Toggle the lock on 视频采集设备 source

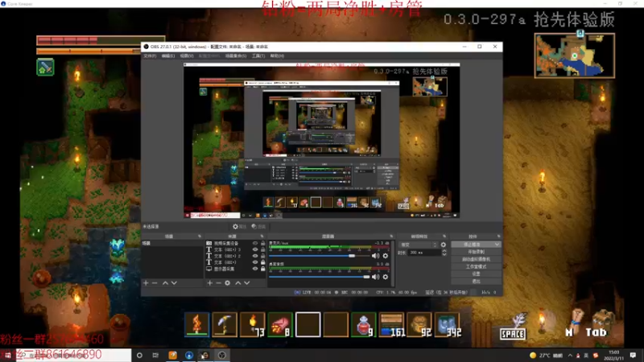point(263,244)
